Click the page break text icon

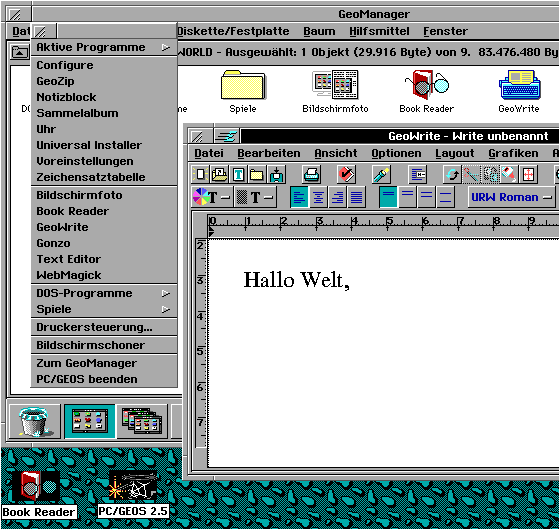[x=418, y=174]
